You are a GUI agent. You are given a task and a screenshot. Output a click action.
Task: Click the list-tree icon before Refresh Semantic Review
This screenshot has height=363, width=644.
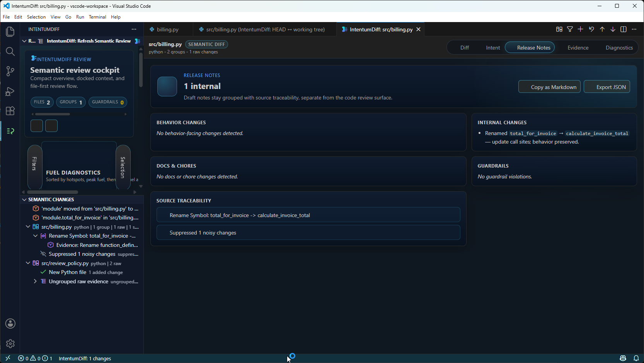coord(41,41)
